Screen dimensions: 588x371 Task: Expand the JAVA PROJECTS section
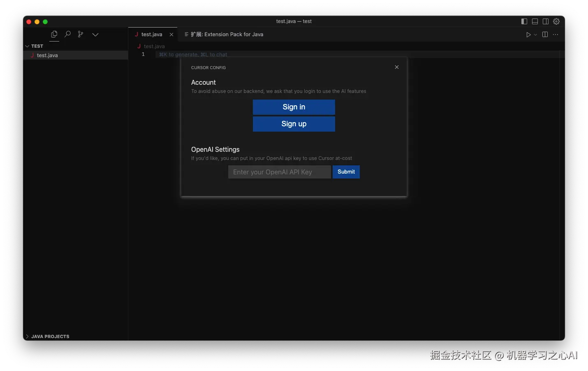(76, 336)
